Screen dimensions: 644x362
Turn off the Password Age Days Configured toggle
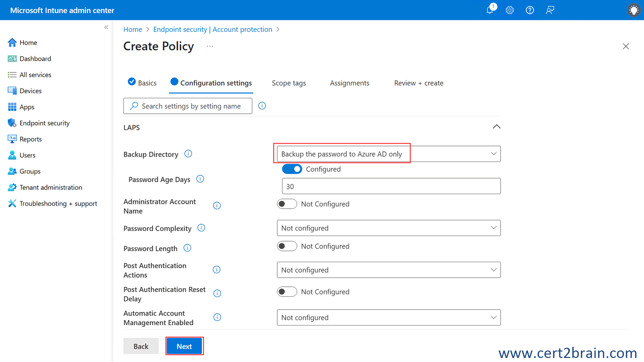292,169
